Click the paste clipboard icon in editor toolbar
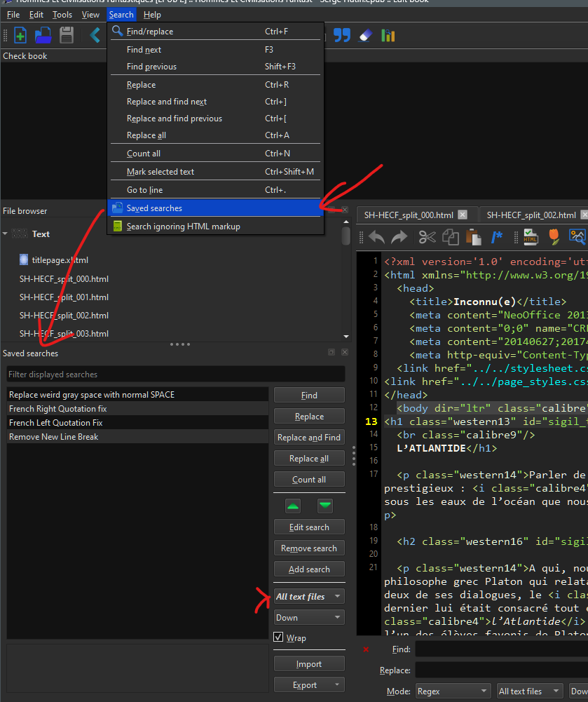 pyautogui.click(x=473, y=237)
